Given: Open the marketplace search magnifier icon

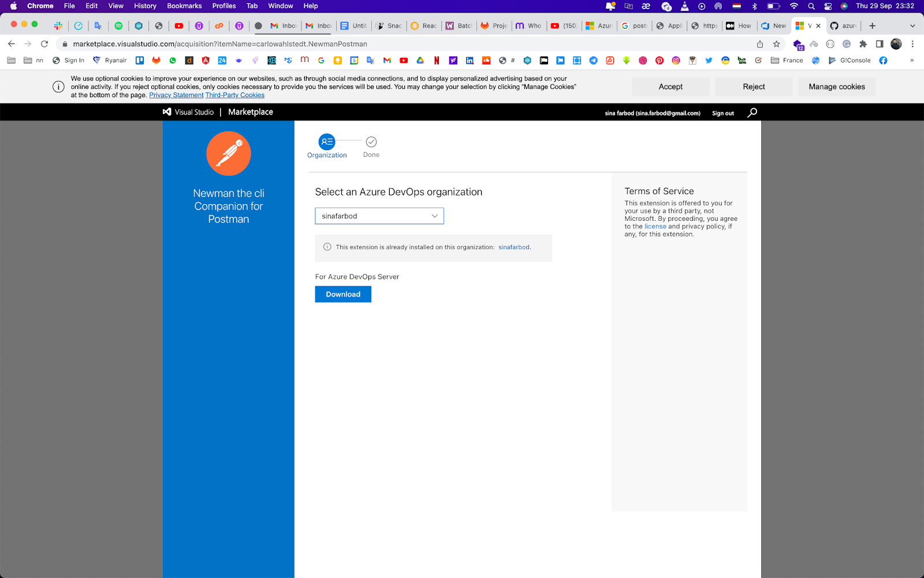Looking at the screenshot, I should 752,113.
